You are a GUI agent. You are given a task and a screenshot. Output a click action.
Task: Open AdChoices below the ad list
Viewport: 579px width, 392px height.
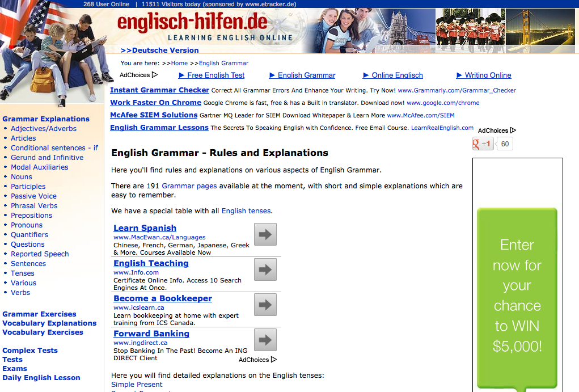257,359
